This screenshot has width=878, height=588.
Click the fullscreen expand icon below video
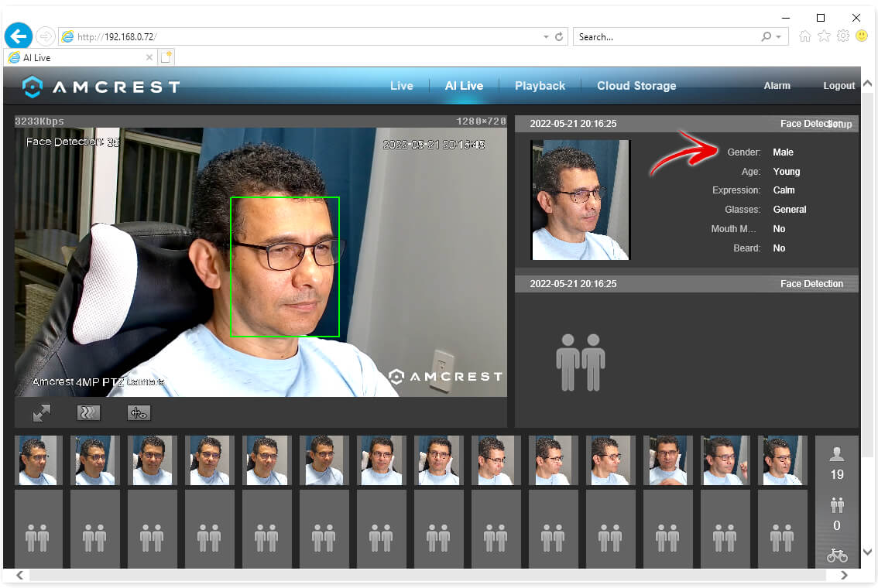point(41,413)
